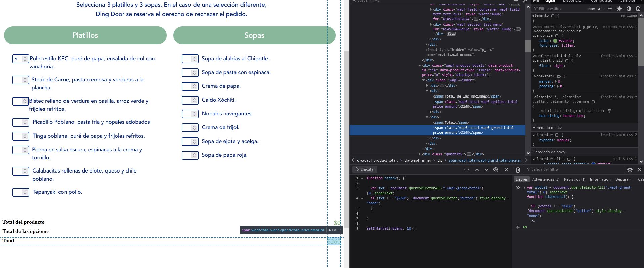Expand the margin shorthand in .wapf-total
The width and height of the screenshot is (644, 268).
pyautogui.click(x=556, y=82)
